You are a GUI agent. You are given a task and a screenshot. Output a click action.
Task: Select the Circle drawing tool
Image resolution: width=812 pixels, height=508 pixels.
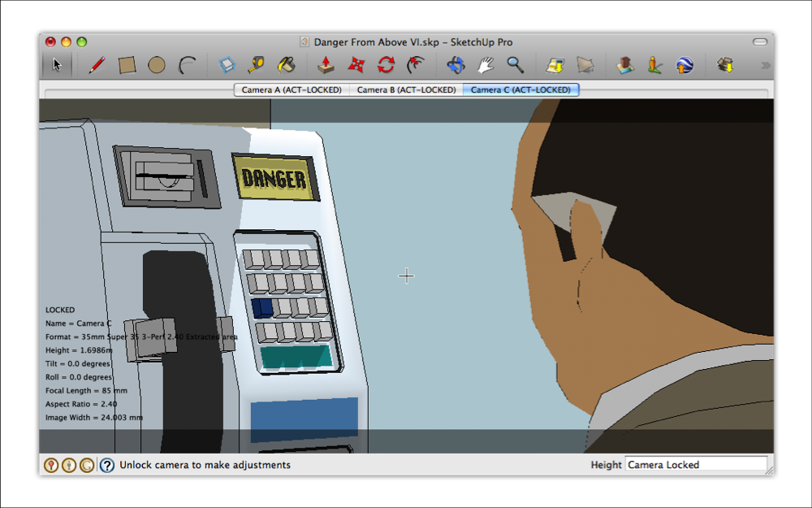157,65
